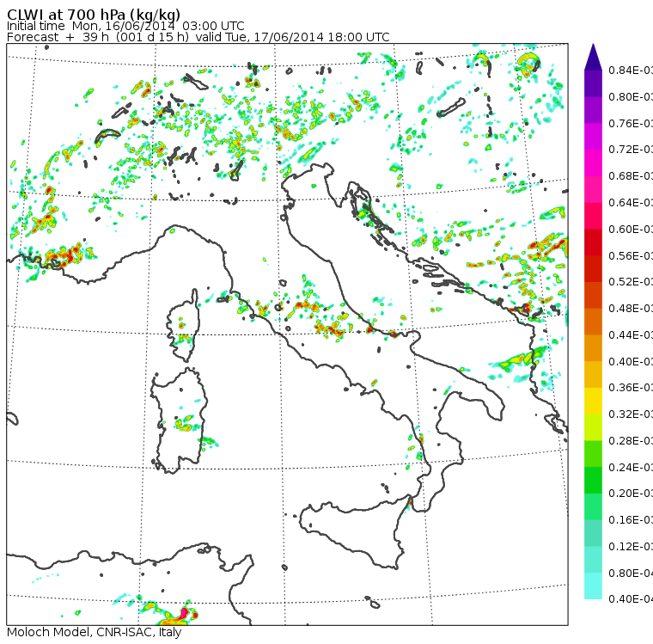653x644 pixels.
Task: Click the "CLWI at 700 hPa (kg/kg)" title
Action: pos(94,14)
